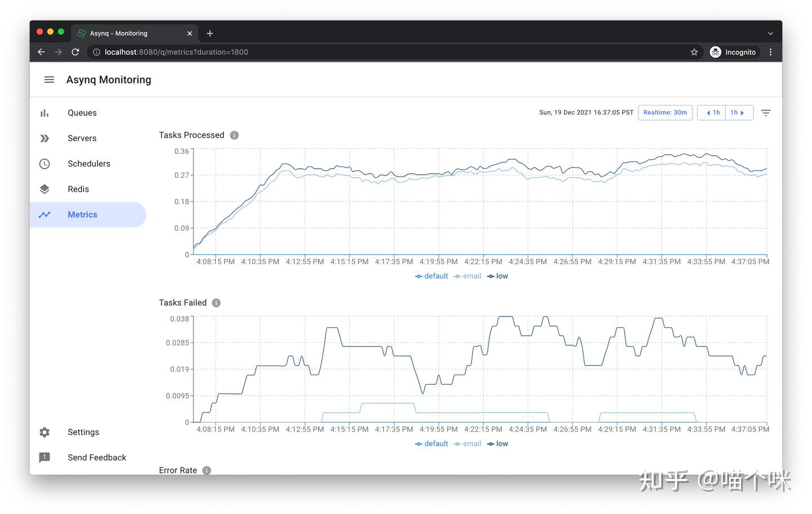Hide the default series under Tasks Failed

431,443
